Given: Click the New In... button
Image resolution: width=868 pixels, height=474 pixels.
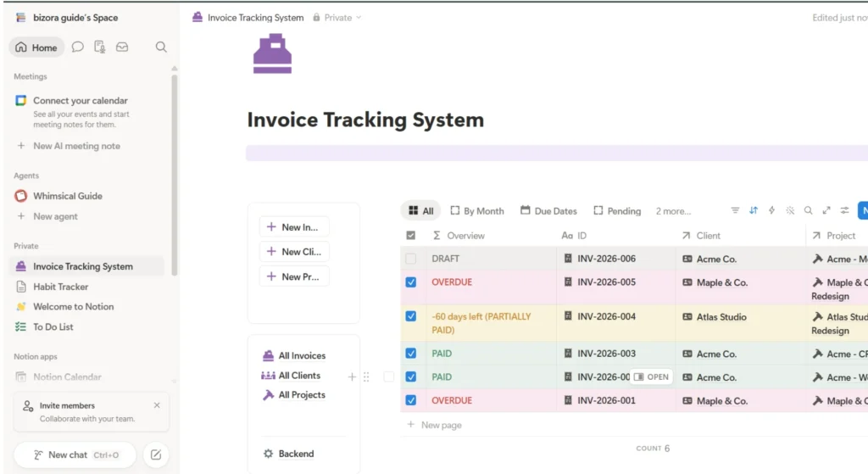Looking at the screenshot, I should 293,227.
